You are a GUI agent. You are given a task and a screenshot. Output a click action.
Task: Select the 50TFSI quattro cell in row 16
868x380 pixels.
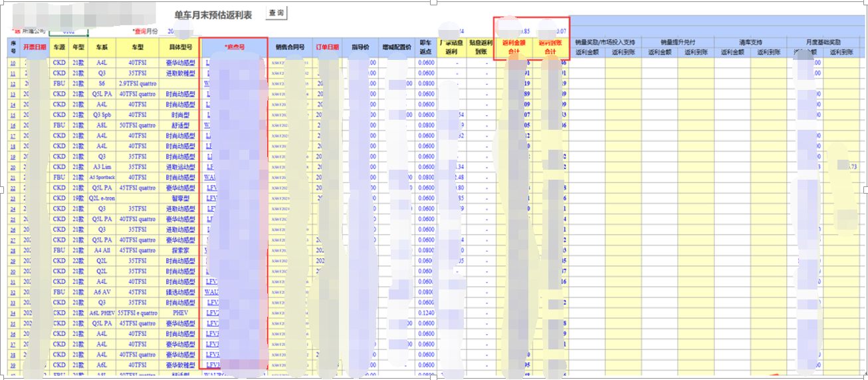[x=138, y=125]
